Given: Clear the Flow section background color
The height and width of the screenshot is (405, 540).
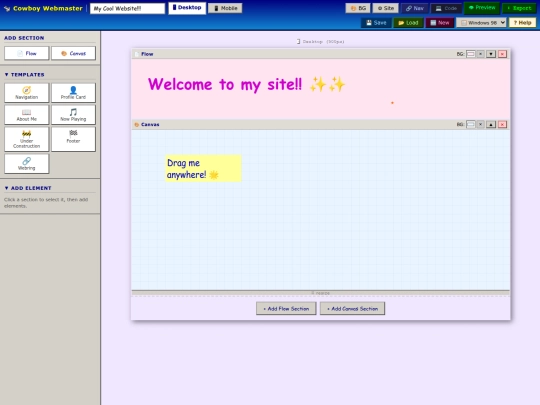Looking at the screenshot, I should 480,54.
